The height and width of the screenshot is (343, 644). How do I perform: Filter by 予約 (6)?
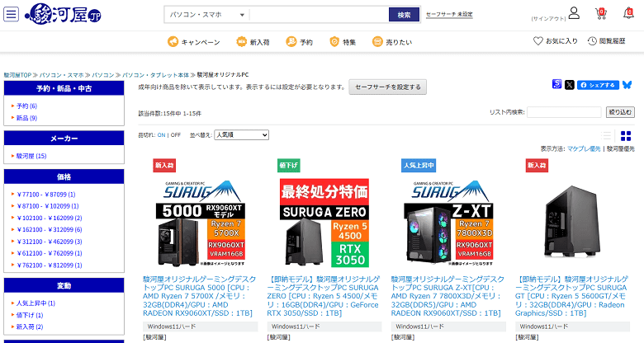26,106
